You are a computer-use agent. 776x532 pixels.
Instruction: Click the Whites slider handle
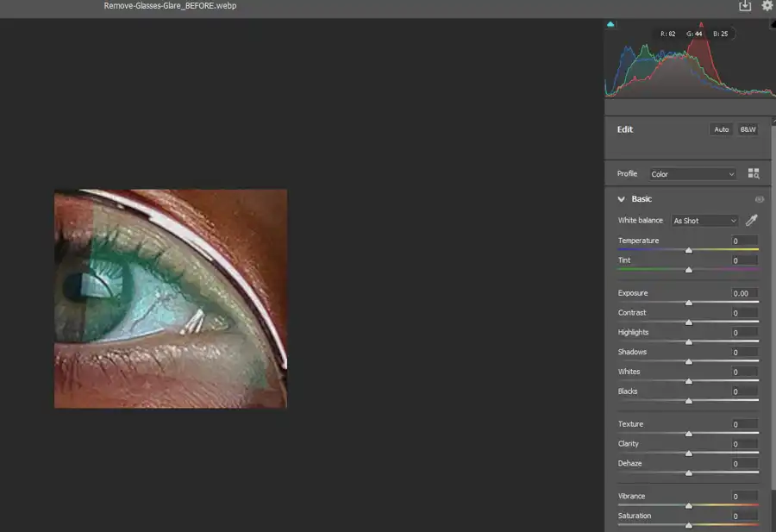[x=689, y=382]
